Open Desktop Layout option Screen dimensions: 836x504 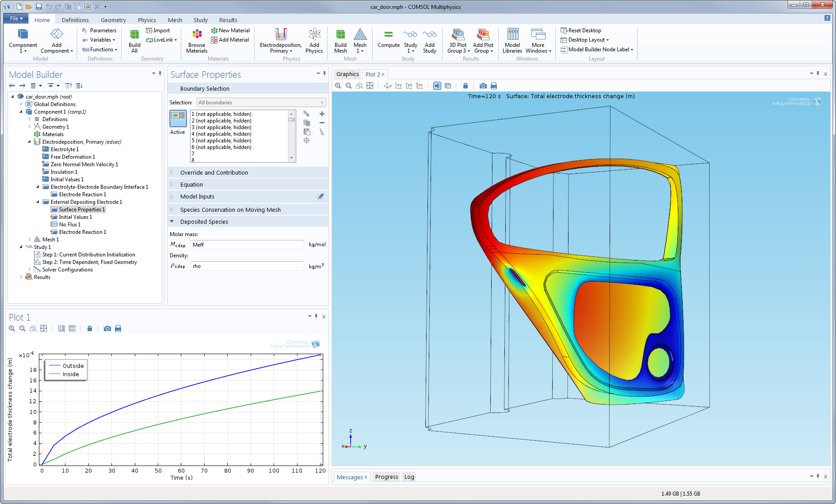pyautogui.click(x=584, y=40)
